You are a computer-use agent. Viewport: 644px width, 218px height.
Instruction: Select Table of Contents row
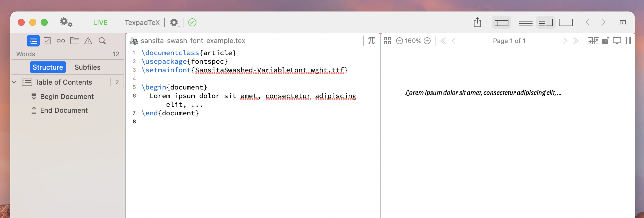coord(68,82)
